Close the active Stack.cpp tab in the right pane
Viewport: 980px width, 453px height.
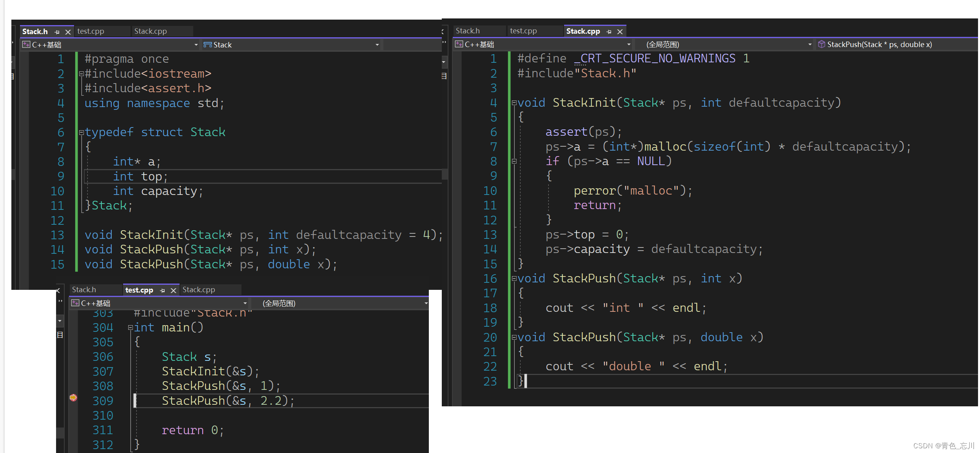pos(620,31)
